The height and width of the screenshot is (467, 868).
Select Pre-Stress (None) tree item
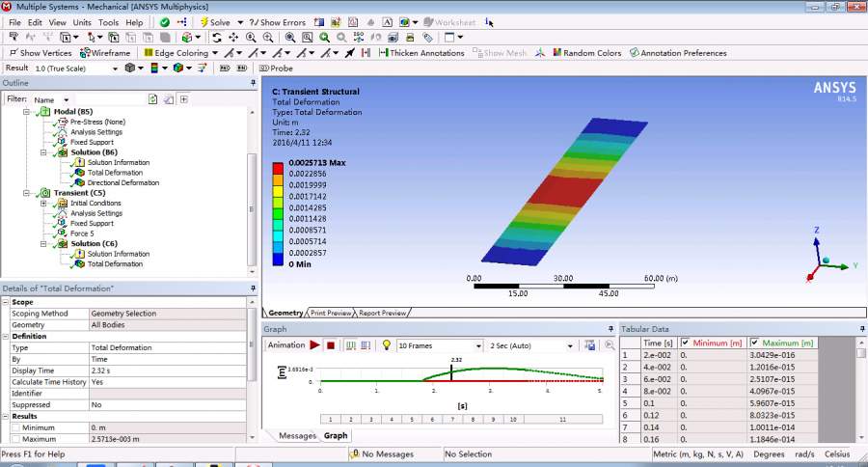(97, 122)
